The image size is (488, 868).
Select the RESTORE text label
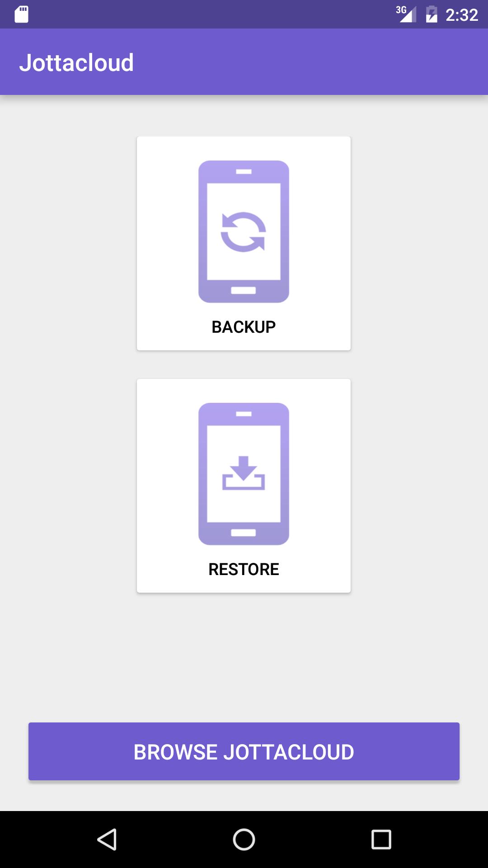coord(244,569)
